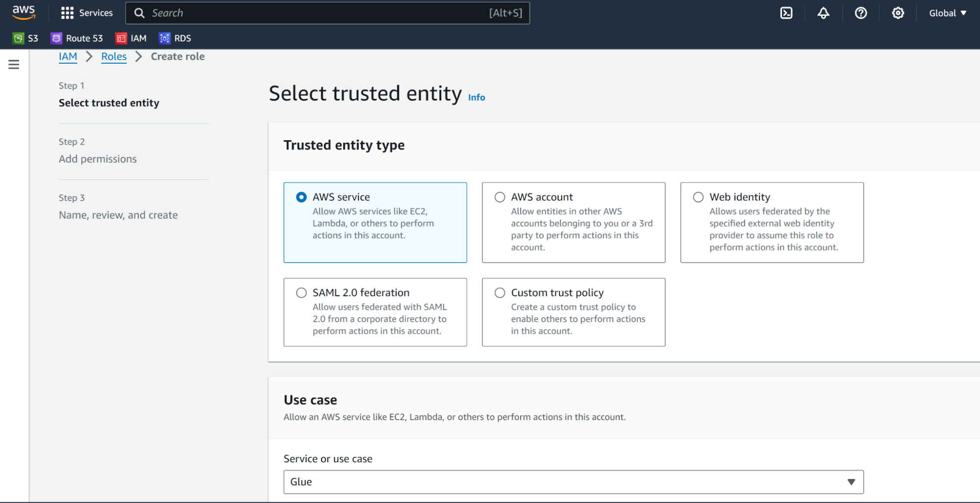The height and width of the screenshot is (503, 980).
Task: Click the Roles breadcrumb link
Action: [114, 56]
